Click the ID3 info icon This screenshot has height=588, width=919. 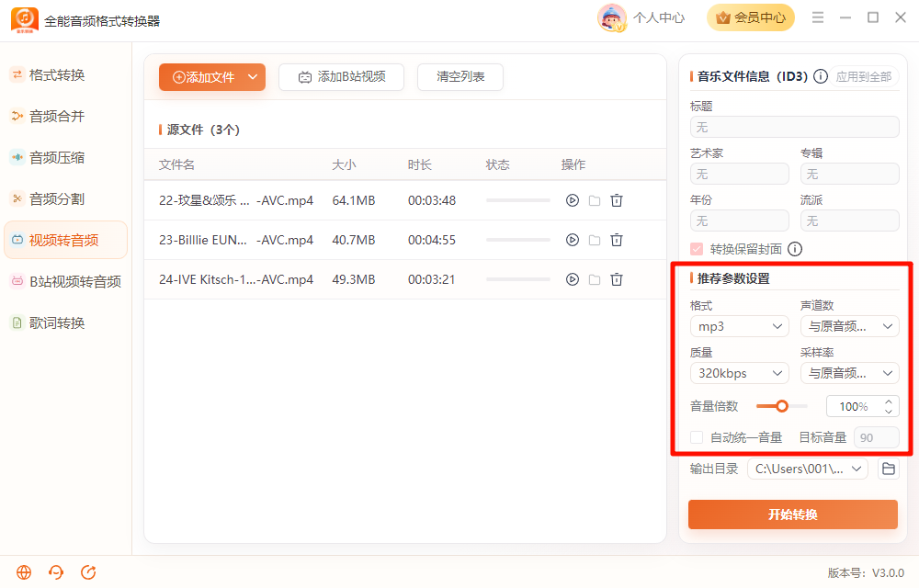tap(821, 76)
